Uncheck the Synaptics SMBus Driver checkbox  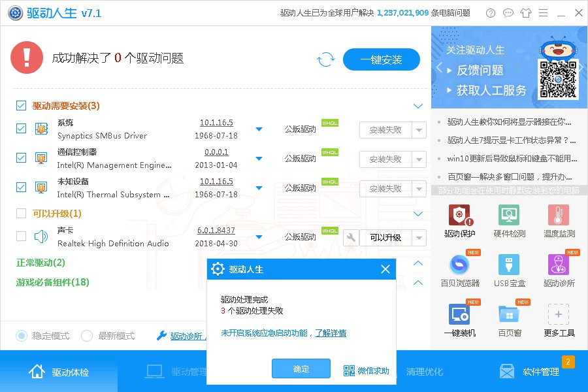(22, 129)
